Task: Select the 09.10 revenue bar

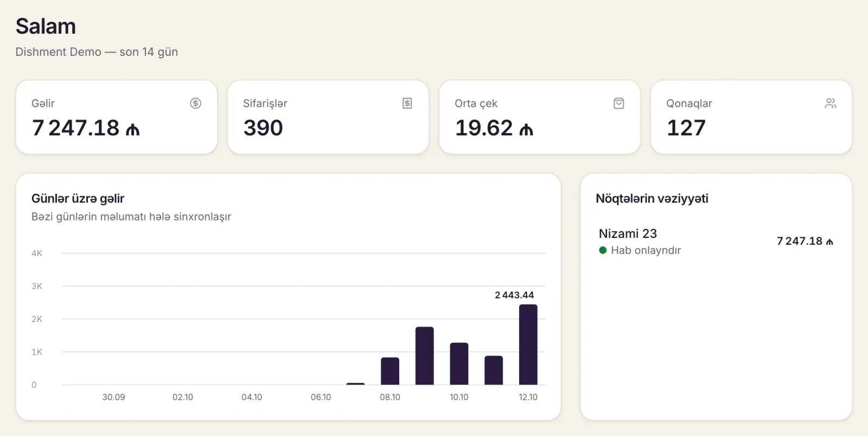Action: tap(424, 356)
